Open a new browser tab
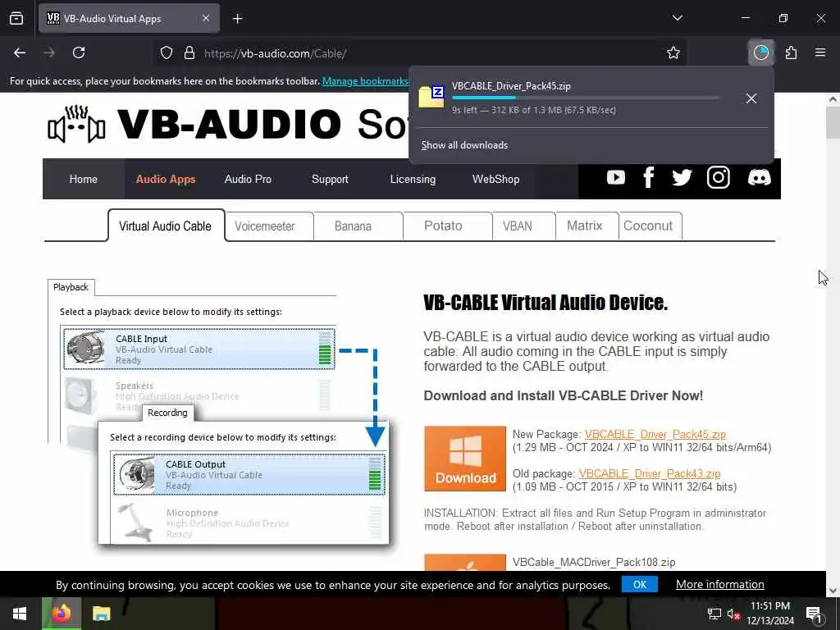 (237, 19)
